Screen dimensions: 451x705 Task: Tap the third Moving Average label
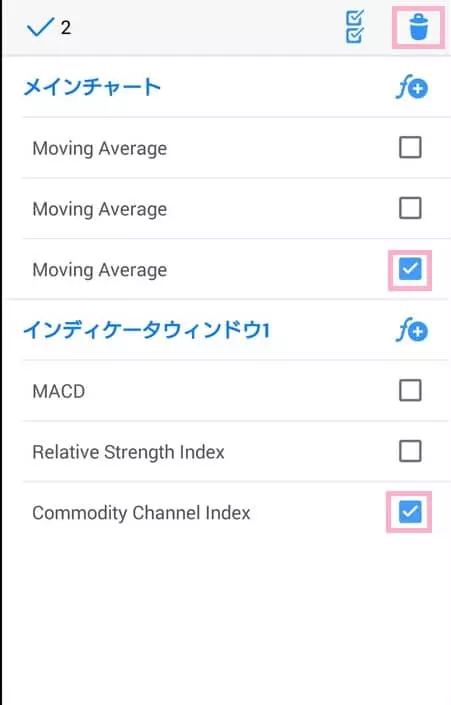[x=100, y=270]
